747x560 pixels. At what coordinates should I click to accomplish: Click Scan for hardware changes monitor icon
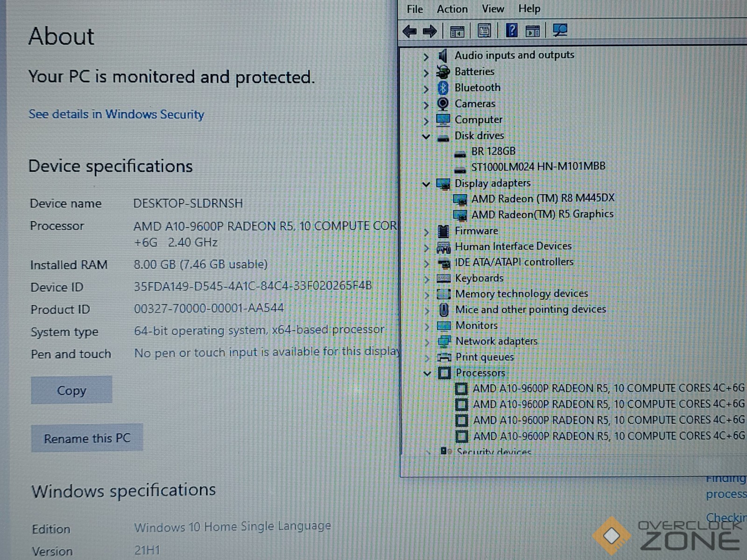coord(560,31)
